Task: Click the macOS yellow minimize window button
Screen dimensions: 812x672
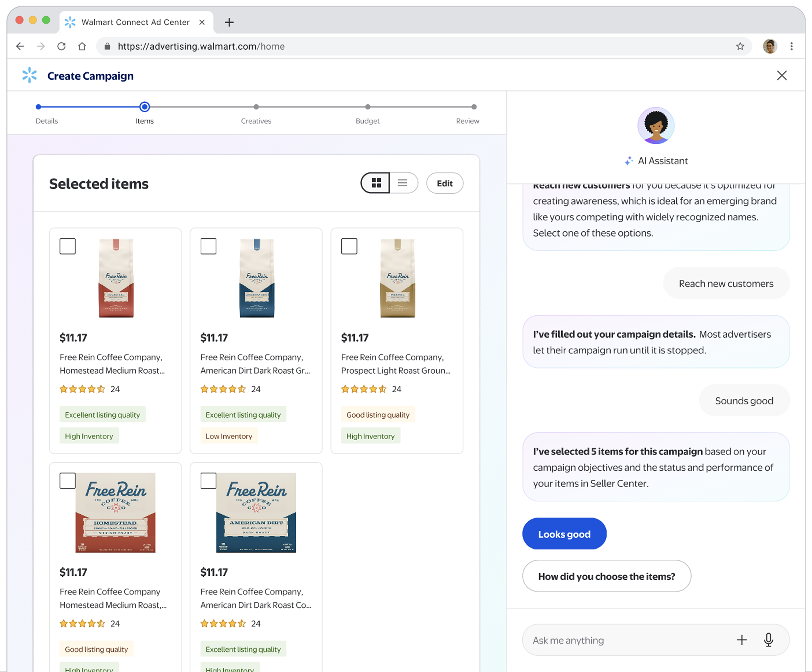Action: (x=33, y=20)
